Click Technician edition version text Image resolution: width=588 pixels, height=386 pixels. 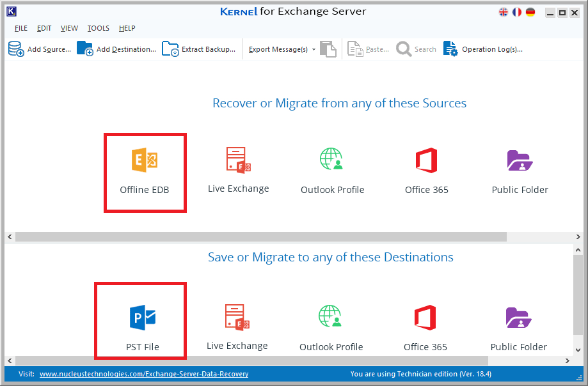[x=421, y=374]
